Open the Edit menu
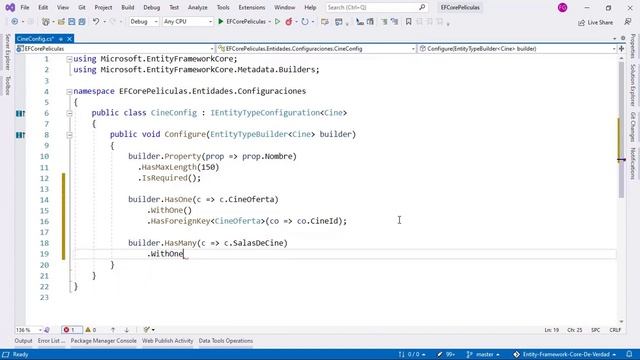640x360 pixels. pos(43,7)
